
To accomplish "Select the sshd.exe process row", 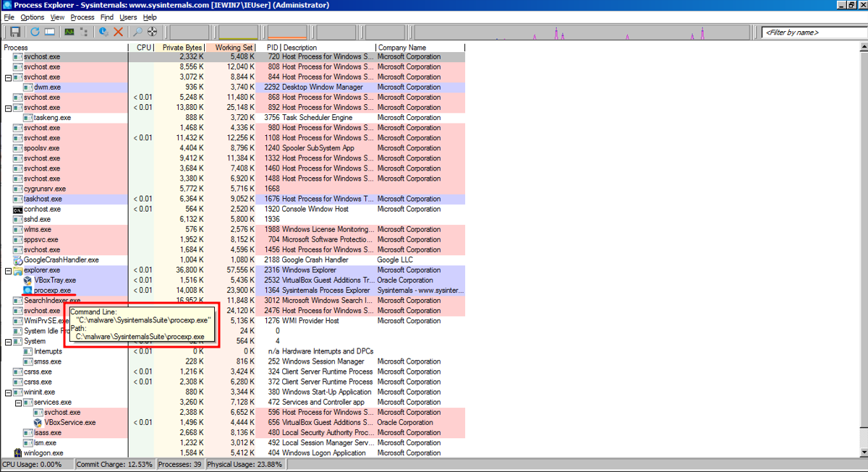I will 233,219.
